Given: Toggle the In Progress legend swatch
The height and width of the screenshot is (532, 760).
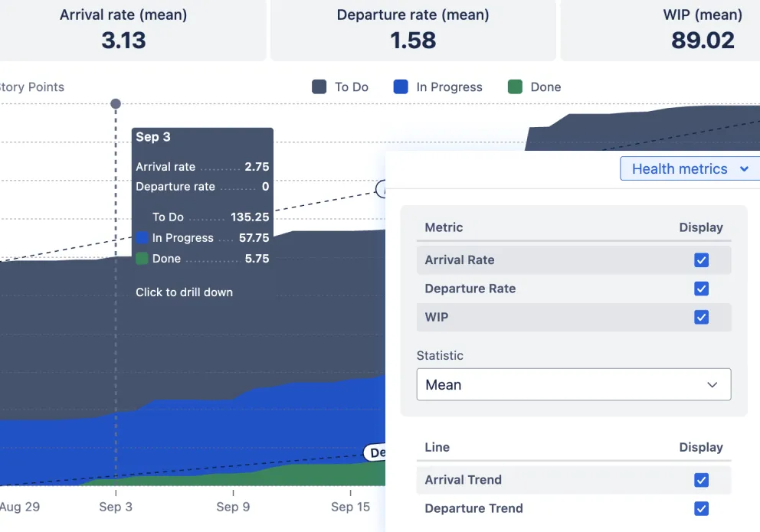Looking at the screenshot, I should (401, 87).
